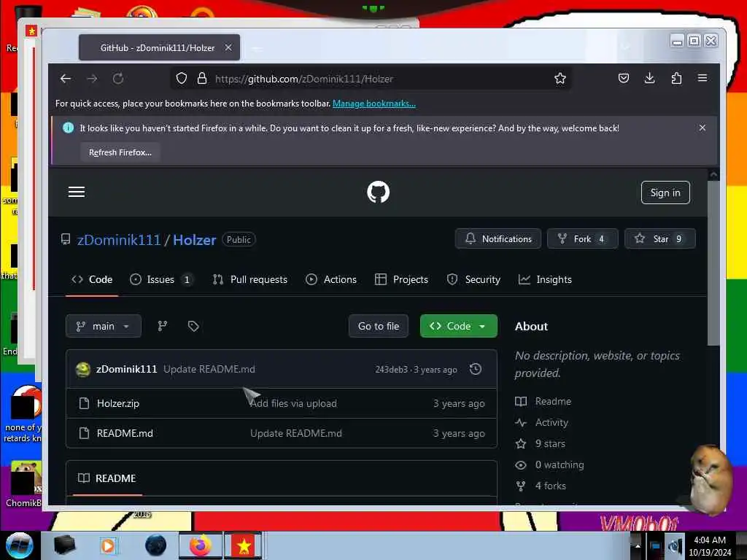Bookmark this page with the star icon
Screen dimensions: 747x560
(560, 78)
